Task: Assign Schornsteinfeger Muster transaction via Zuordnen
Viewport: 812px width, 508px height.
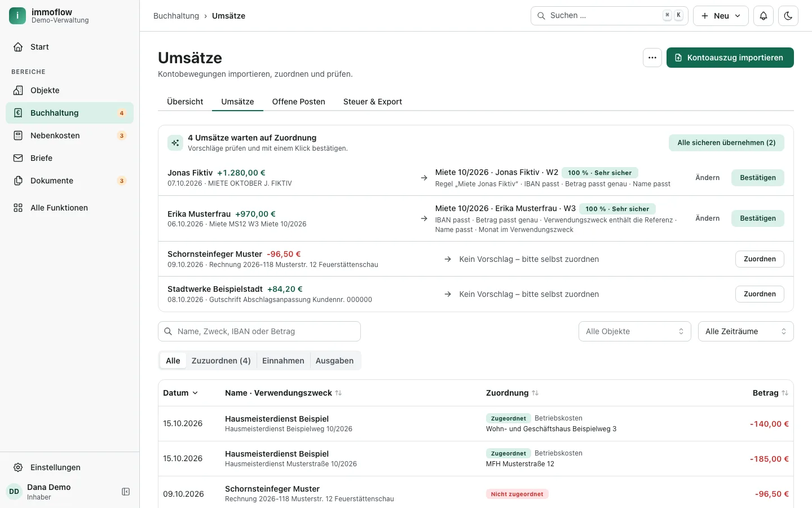Action: click(760, 259)
